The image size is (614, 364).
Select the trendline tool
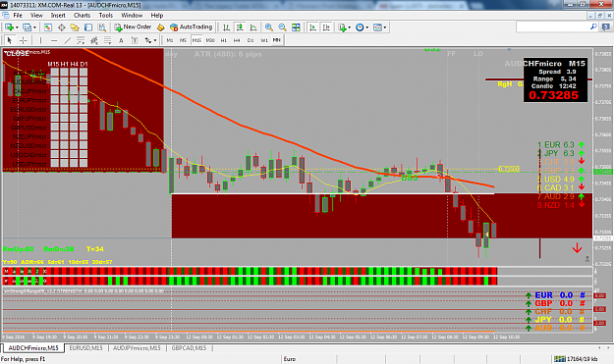tap(68, 40)
